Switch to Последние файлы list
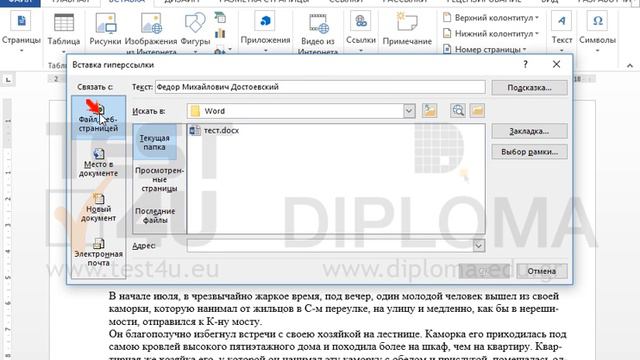Image resolution: width=640 pixels, height=360 pixels. point(155,216)
